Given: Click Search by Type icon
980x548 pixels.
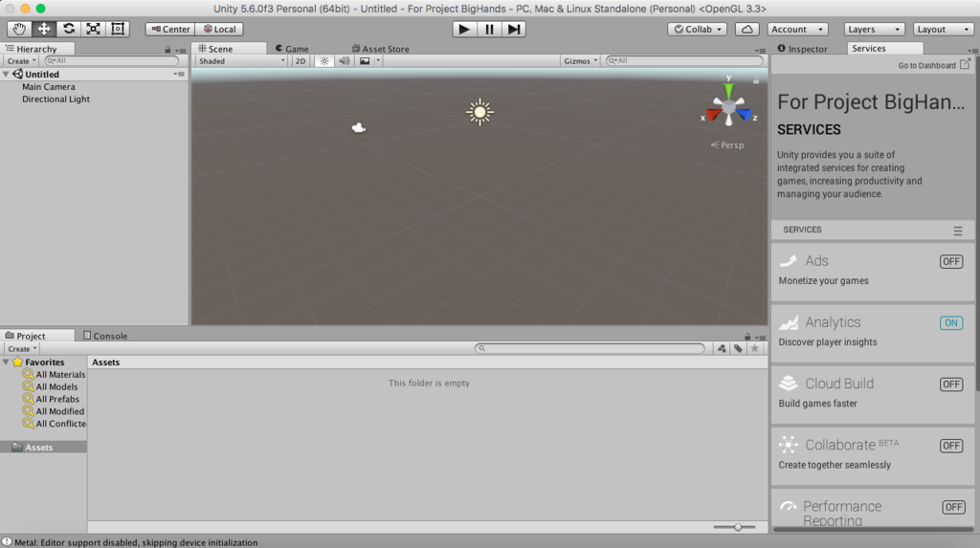Looking at the screenshot, I should (722, 349).
